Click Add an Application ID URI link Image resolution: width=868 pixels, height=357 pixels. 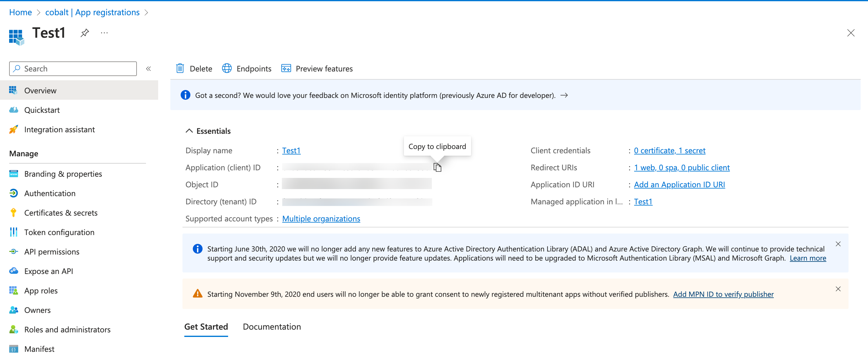(679, 184)
